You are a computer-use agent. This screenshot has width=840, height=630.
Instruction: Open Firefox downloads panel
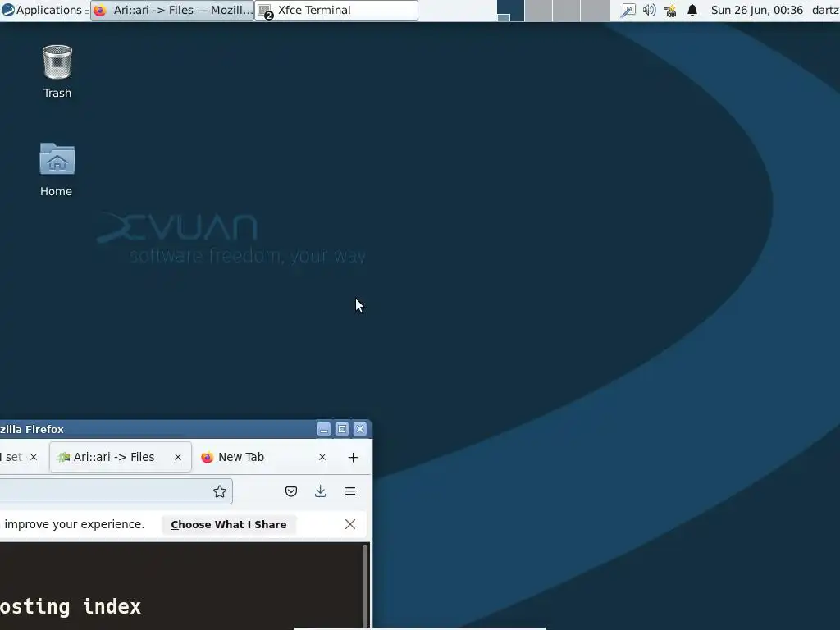coord(321,492)
